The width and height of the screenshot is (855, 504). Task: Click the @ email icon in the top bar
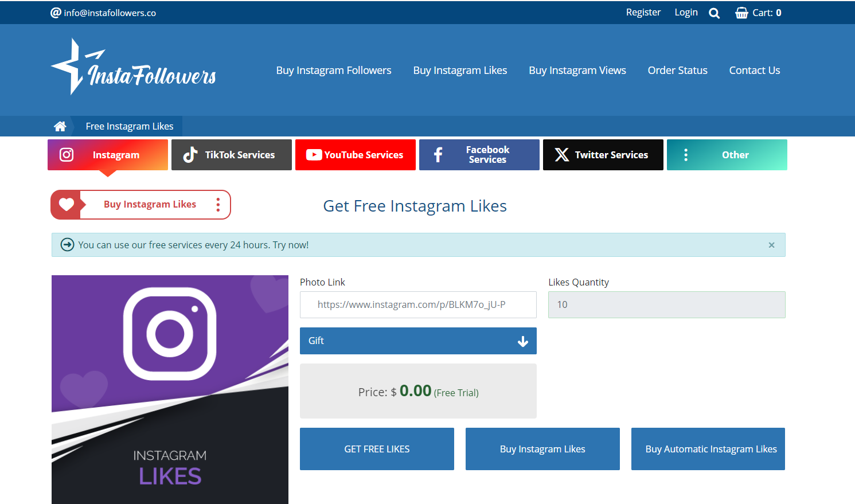(x=56, y=13)
